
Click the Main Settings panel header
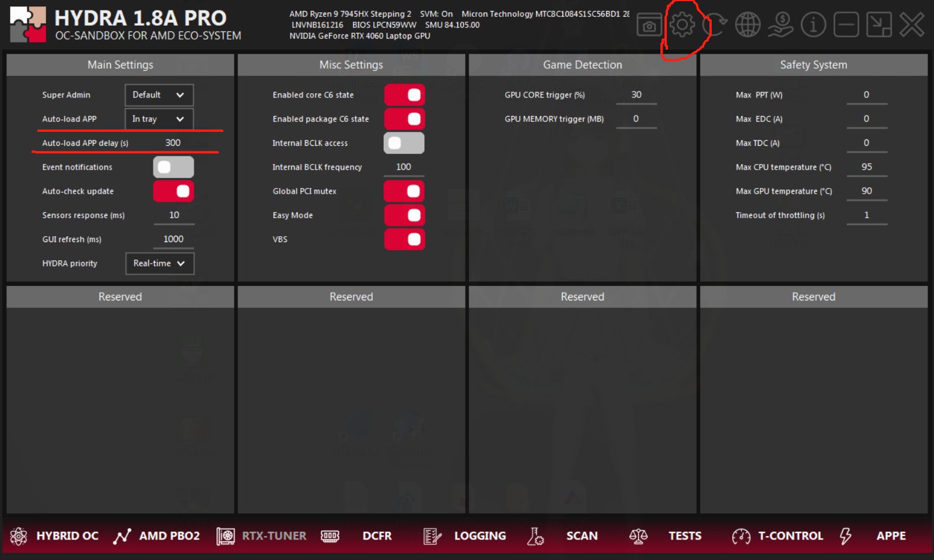[120, 65]
